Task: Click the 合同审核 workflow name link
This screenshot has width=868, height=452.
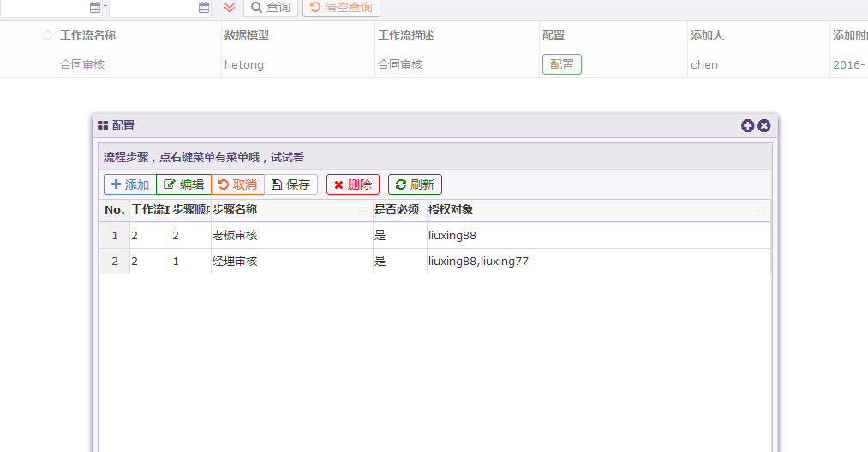Action: (x=82, y=64)
